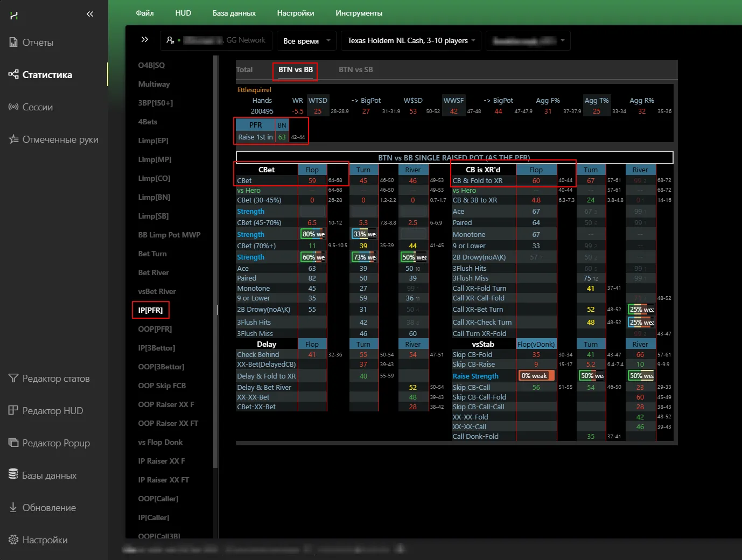
Task: Switch to the BTN vs SB tab
Action: point(355,69)
